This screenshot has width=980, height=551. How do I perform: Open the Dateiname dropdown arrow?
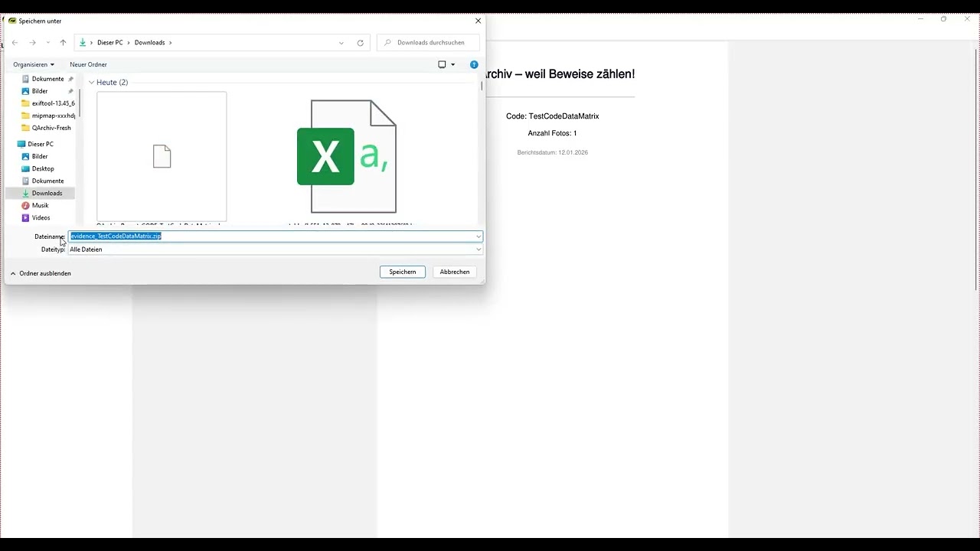click(479, 236)
